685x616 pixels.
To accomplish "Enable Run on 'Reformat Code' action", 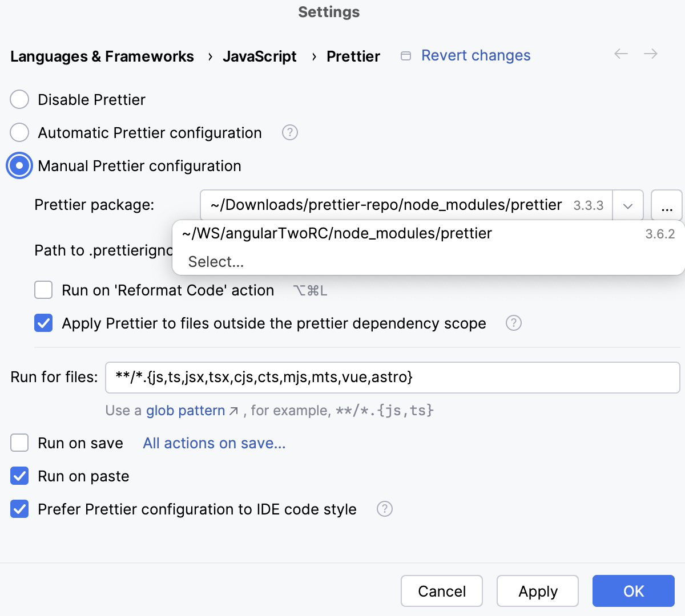I will 43,290.
